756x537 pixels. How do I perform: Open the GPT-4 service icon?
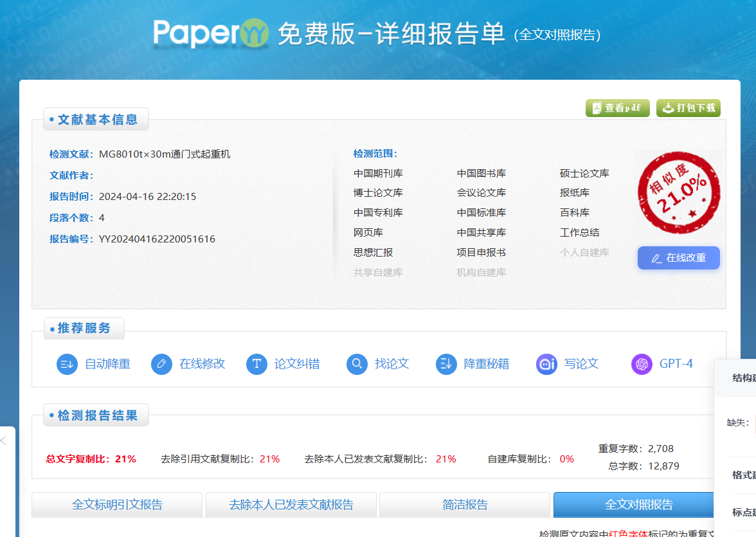641,364
